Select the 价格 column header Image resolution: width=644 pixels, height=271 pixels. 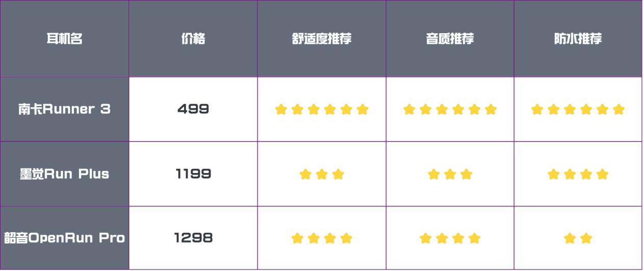(193, 39)
